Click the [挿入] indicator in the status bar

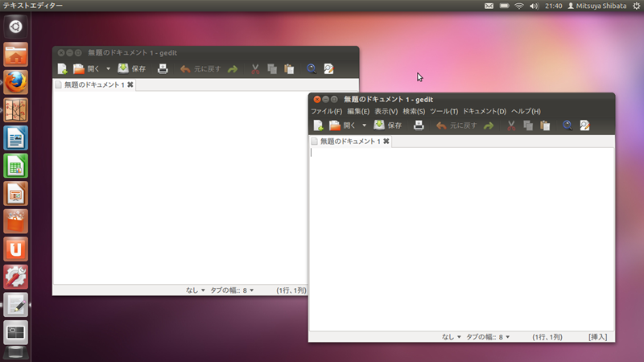tap(597, 337)
